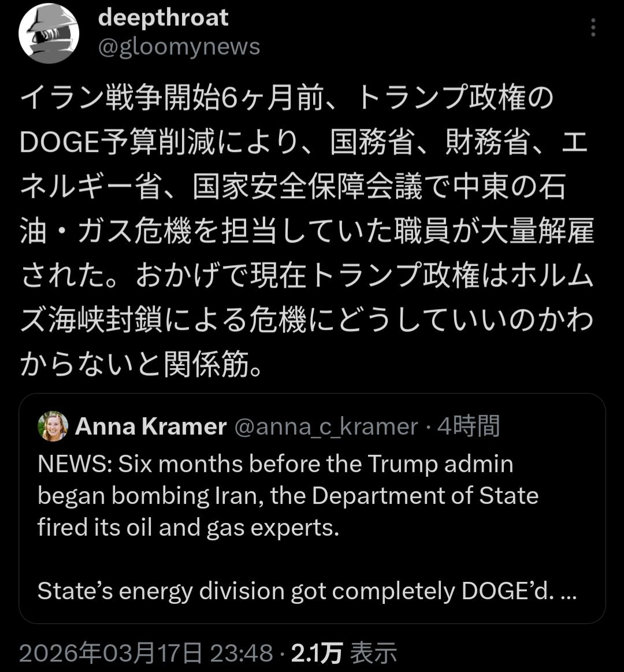Click the deepthroat display name
The image size is (624, 672).
tap(164, 18)
